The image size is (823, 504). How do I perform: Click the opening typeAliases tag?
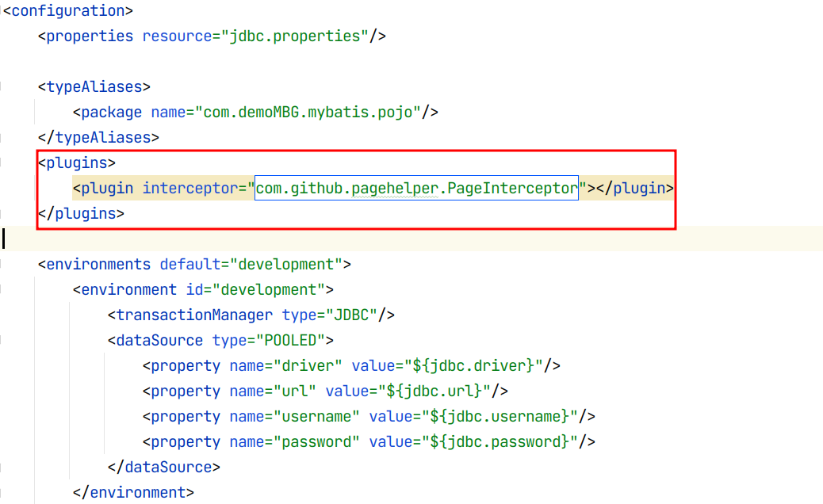[x=94, y=86]
